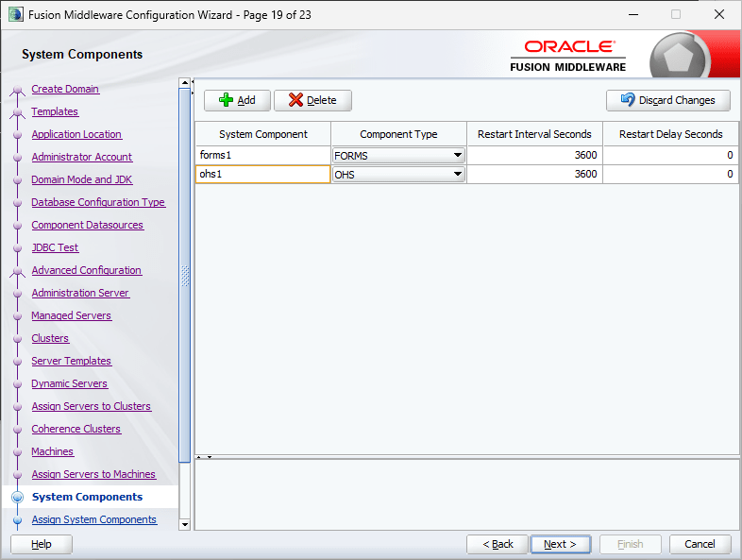The width and height of the screenshot is (742, 560).
Task: Click the 3600 restart interval for ohs1
Action: tap(534, 174)
